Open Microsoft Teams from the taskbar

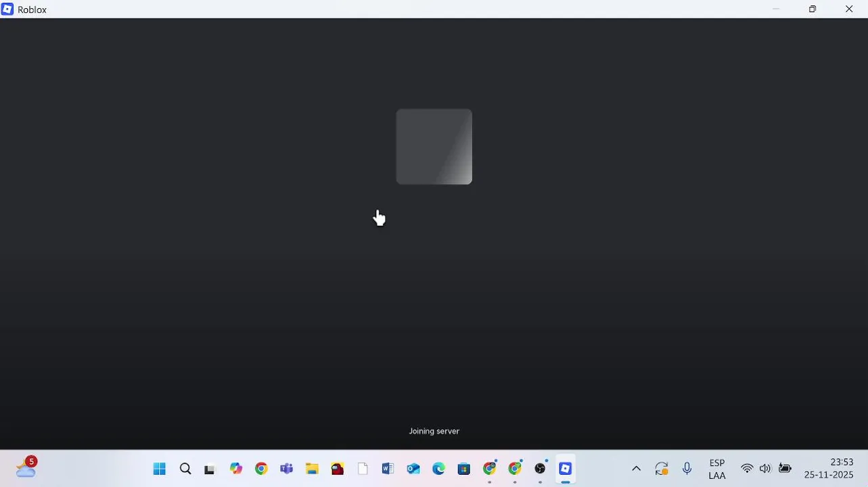pos(287,469)
